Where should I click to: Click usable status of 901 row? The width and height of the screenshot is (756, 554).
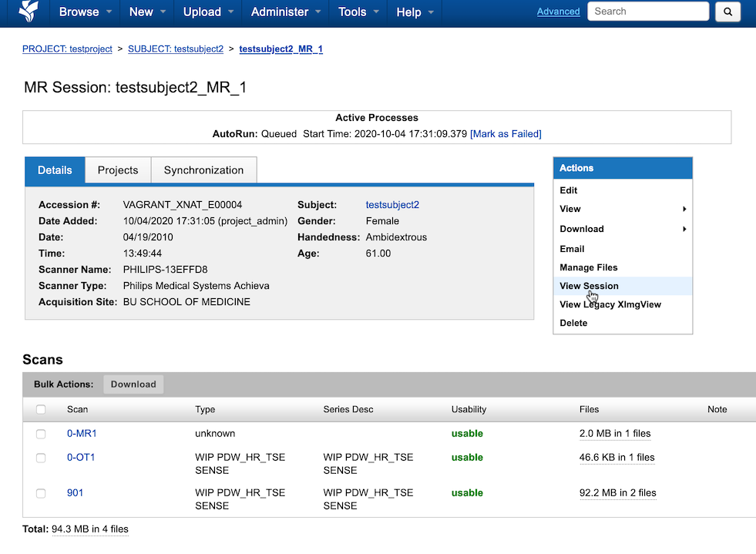[467, 493]
